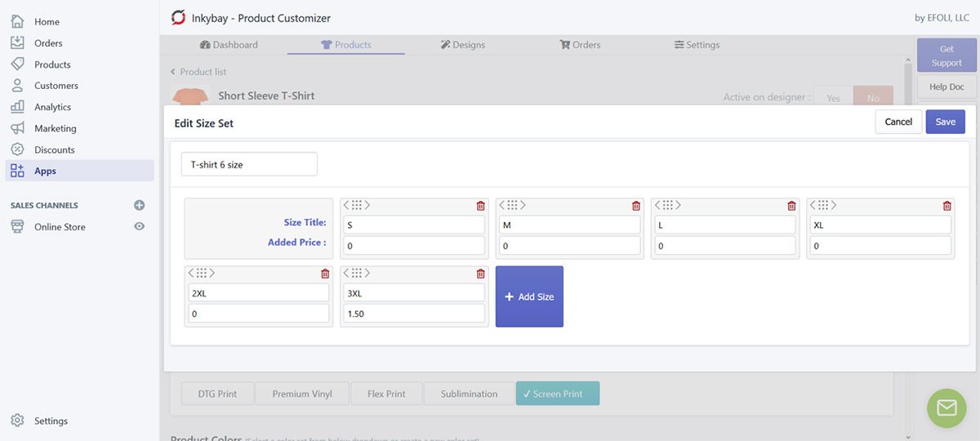This screenshot has height=441, width=980.
Task: Click the Add Size button
Action: [529, 296]
